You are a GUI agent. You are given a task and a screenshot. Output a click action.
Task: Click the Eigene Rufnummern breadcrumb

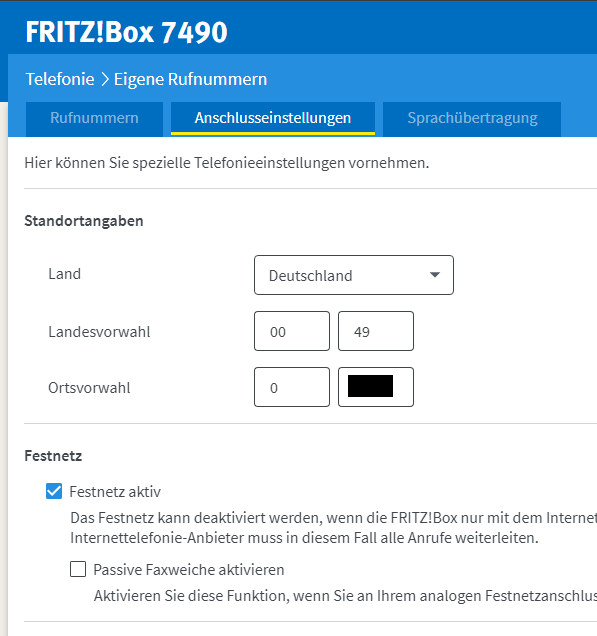(190, 79)
